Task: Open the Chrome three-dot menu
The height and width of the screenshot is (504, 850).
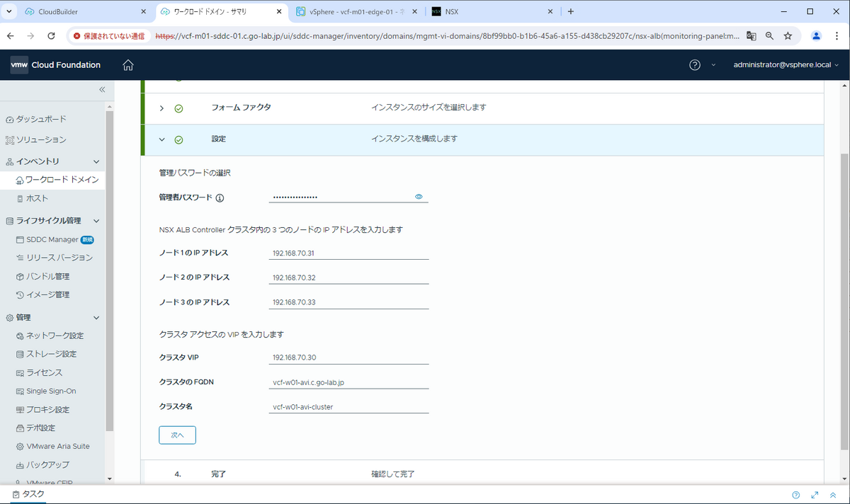Action: tap(837, 35)
